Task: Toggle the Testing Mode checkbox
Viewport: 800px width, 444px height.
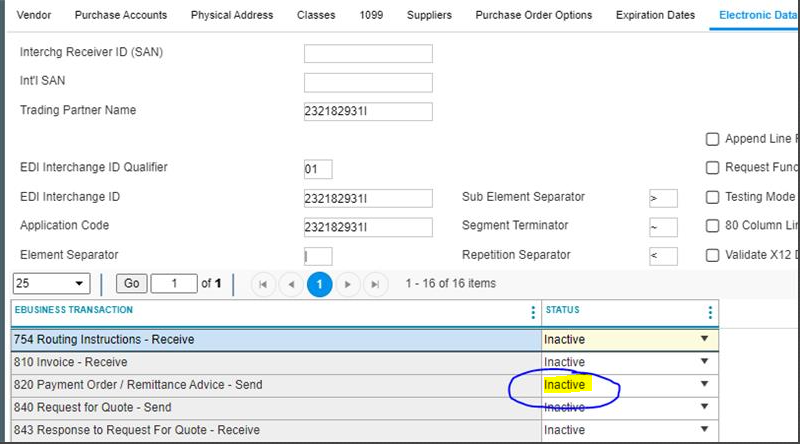Action: tap(713, 197)
